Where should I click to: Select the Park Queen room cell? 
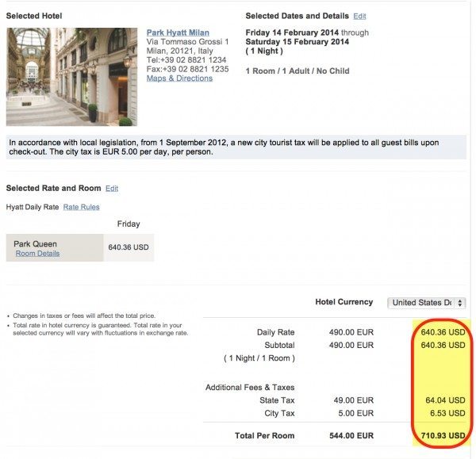coord(55,247)
